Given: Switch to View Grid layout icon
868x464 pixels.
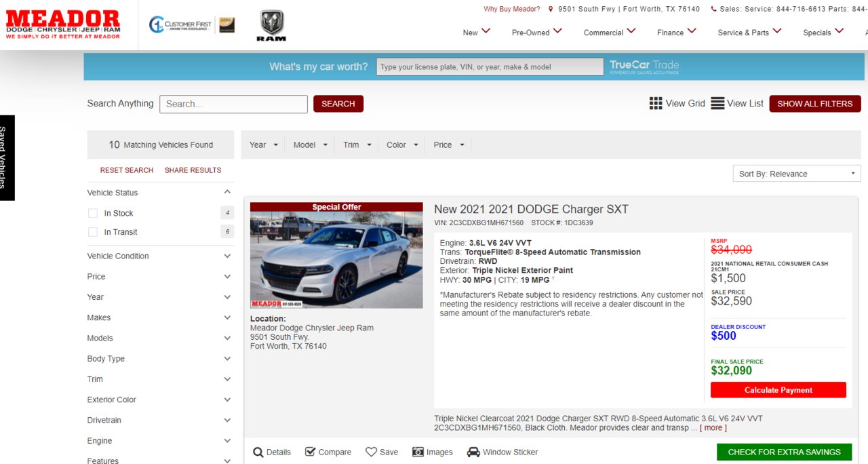Looking at the screenshot, I should point(656,103).
